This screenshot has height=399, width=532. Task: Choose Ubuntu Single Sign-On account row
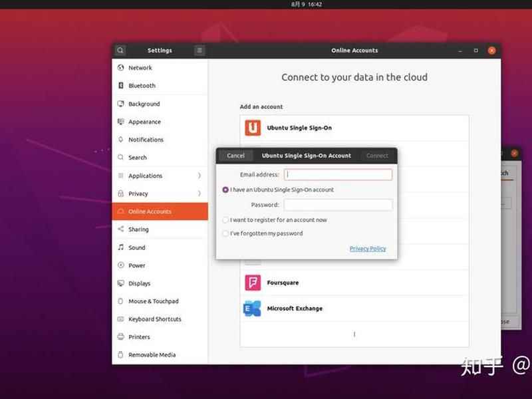point(354,128)
